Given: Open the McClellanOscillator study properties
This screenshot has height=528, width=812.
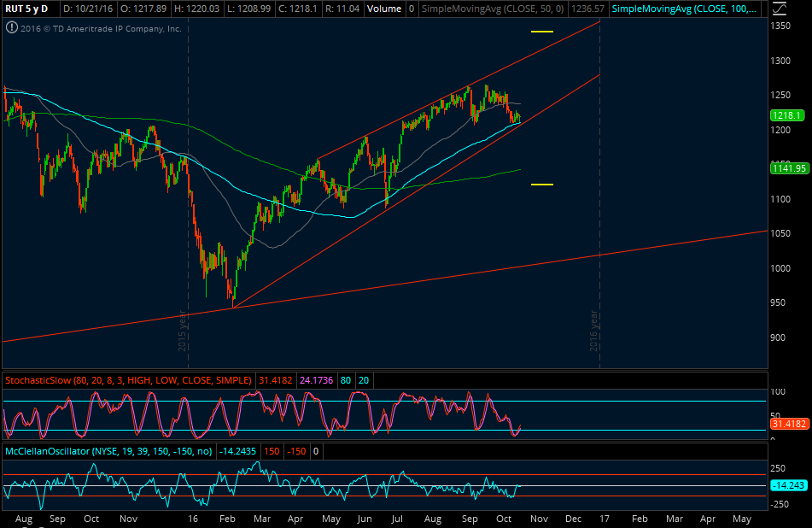Looking at the screenshot, I should [107, 451].
